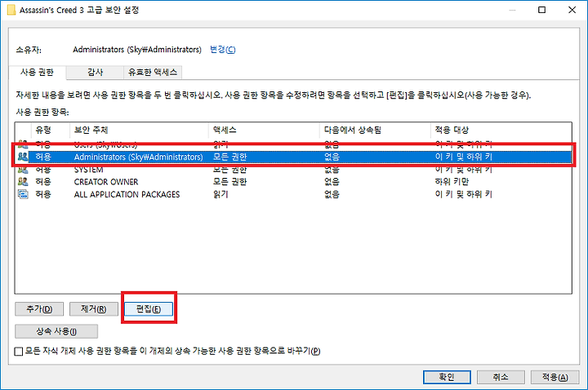Open the 감사 tab
This screenshot has height=390, width=588.
(96, 73)
